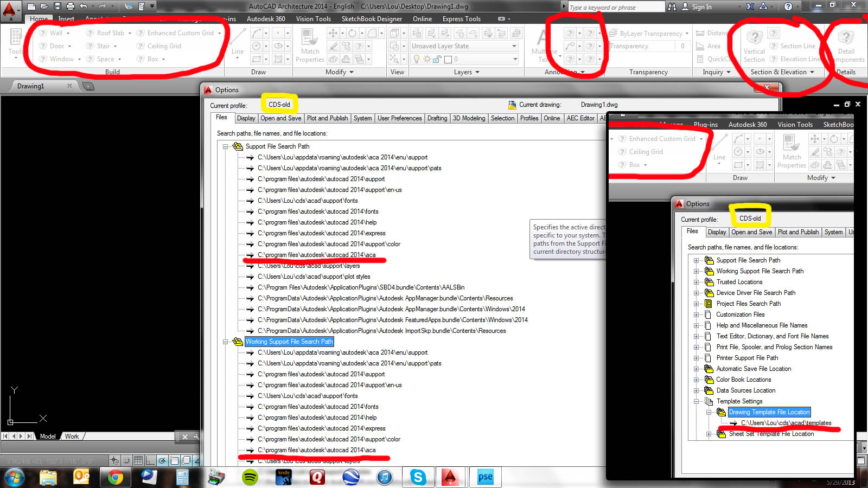868x488 pixels.
Task: Launch Spotify from the taskbar
Action: click(x=250, y=477)
